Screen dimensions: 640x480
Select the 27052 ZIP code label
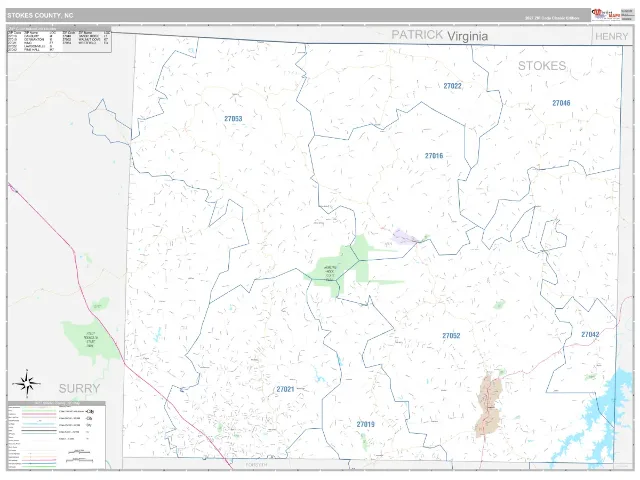(451, 336)
